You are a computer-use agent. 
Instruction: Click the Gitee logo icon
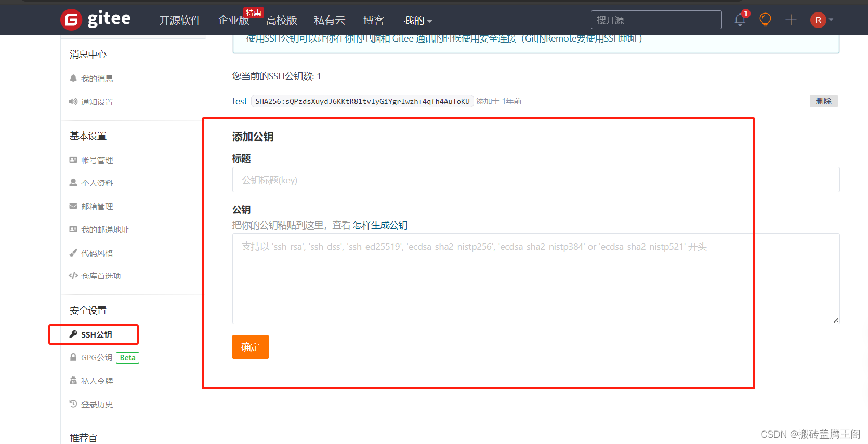coord(71,20)
